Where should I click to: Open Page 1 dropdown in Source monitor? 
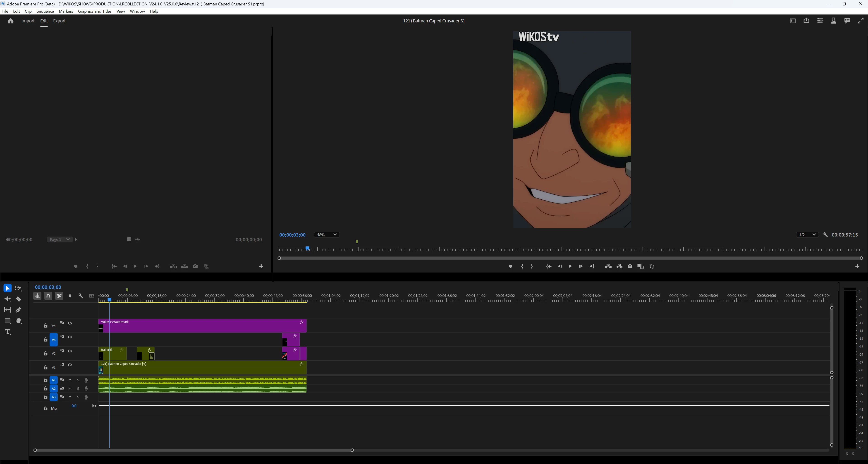tap(60, 239)
